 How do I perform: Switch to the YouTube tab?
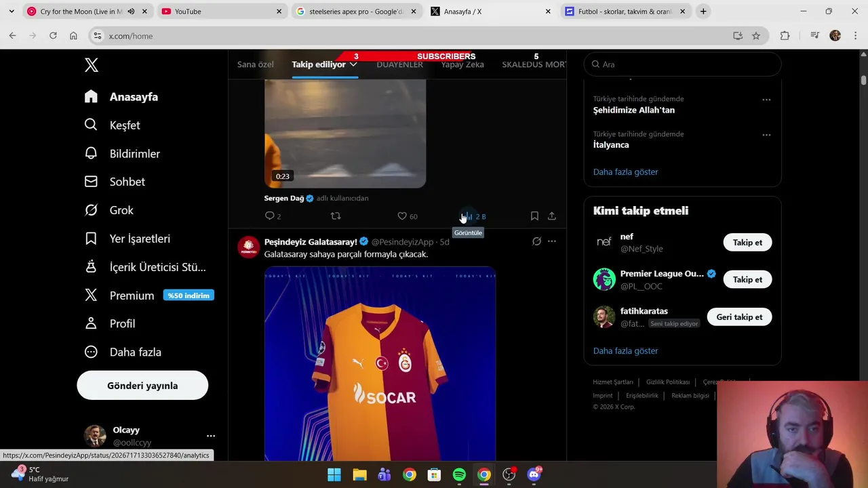[x=221, y=12]
